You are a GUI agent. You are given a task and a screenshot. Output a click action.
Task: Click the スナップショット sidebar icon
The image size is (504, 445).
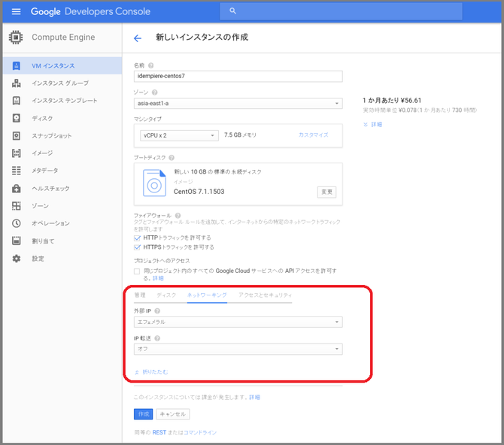click(17, 135)
